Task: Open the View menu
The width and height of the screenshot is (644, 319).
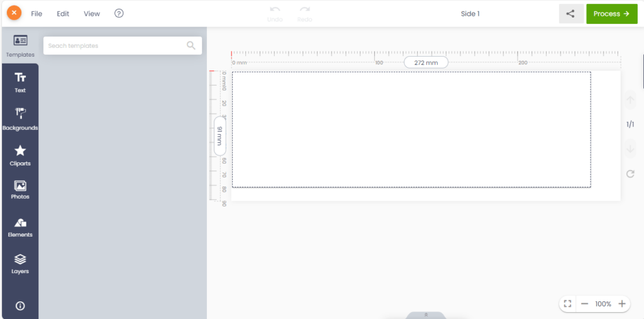Action: tap(92, 14)
